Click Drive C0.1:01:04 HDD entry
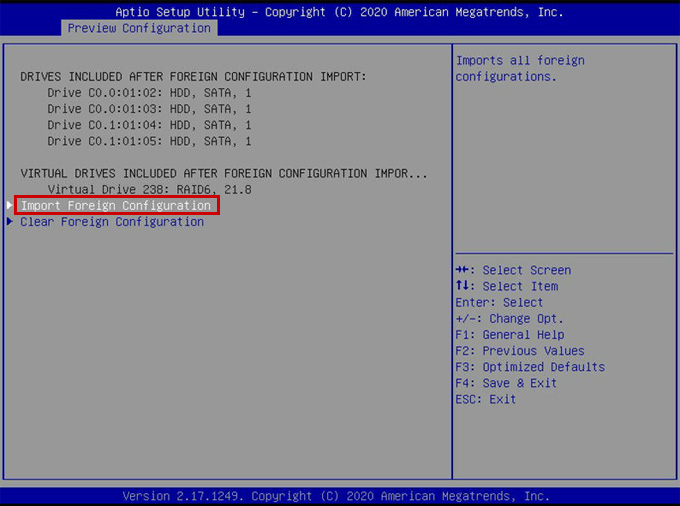Image resolution: width=680 pixels, height=506 pixels. pyautogui.click(x=149, y=125)
